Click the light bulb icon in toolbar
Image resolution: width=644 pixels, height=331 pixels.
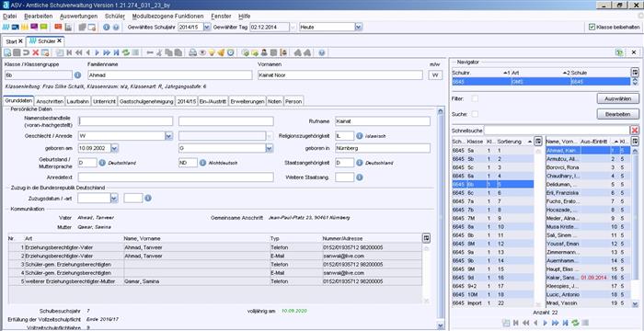coord(212,52)
